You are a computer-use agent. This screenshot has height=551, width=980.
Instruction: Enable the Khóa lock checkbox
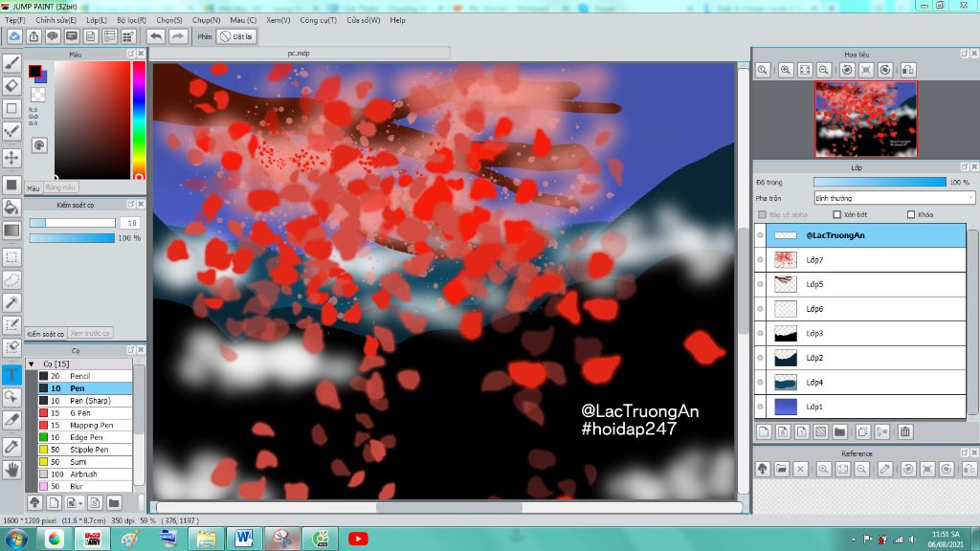pyautogui.click(x=911, y=214)
